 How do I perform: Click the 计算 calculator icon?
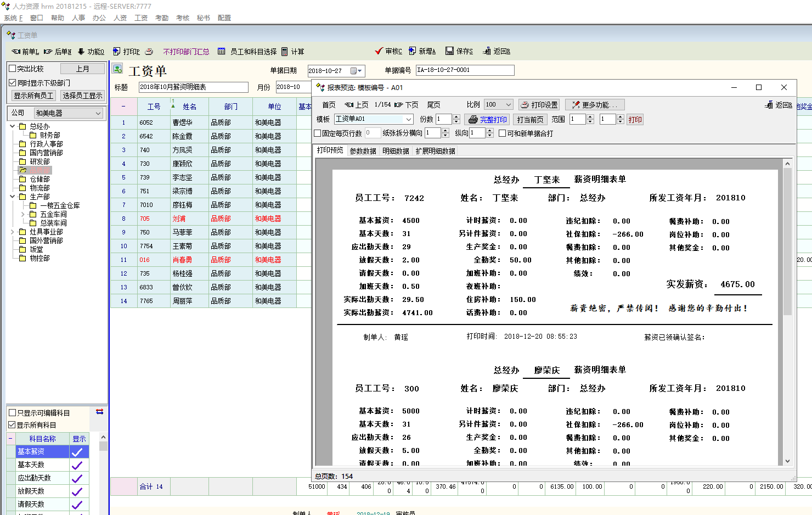click(x=284, y=52)
